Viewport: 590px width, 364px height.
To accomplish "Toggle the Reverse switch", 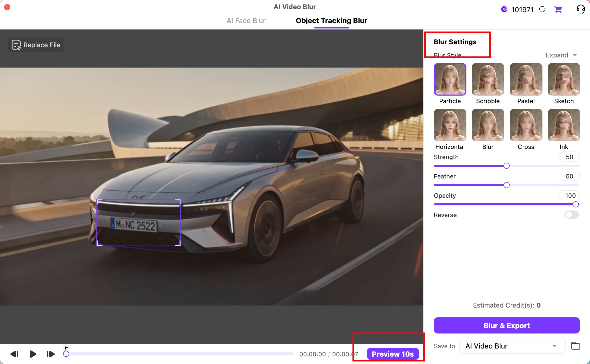I will pyautogui.click(x=571, y=215).
